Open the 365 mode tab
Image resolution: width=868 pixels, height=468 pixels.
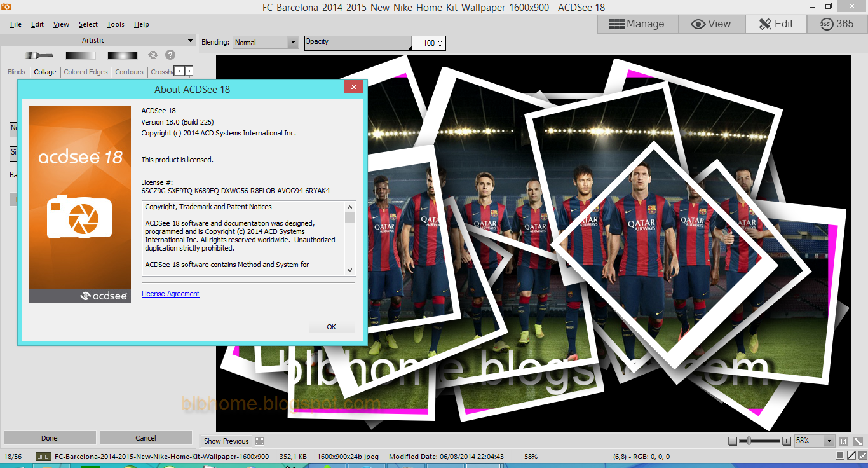click(837, 24)
